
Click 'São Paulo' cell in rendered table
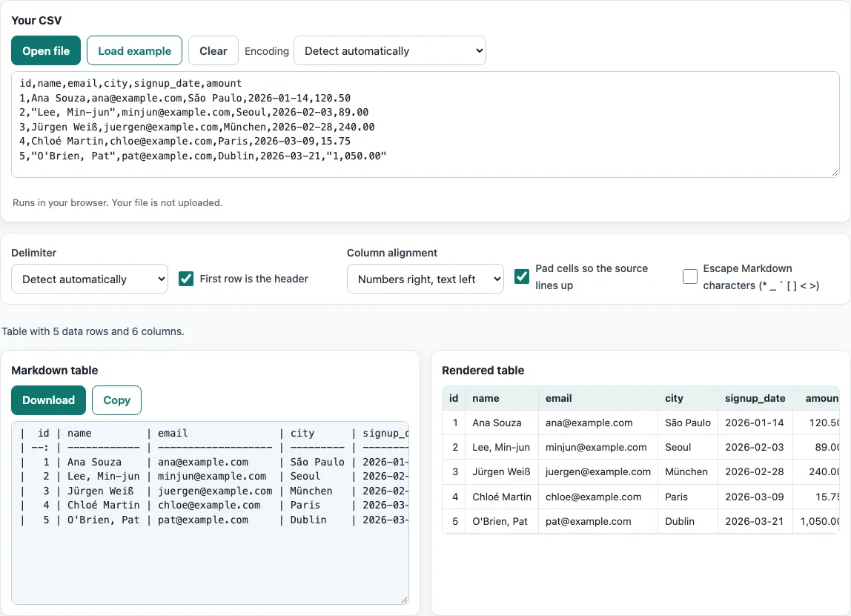click(688, 423)
